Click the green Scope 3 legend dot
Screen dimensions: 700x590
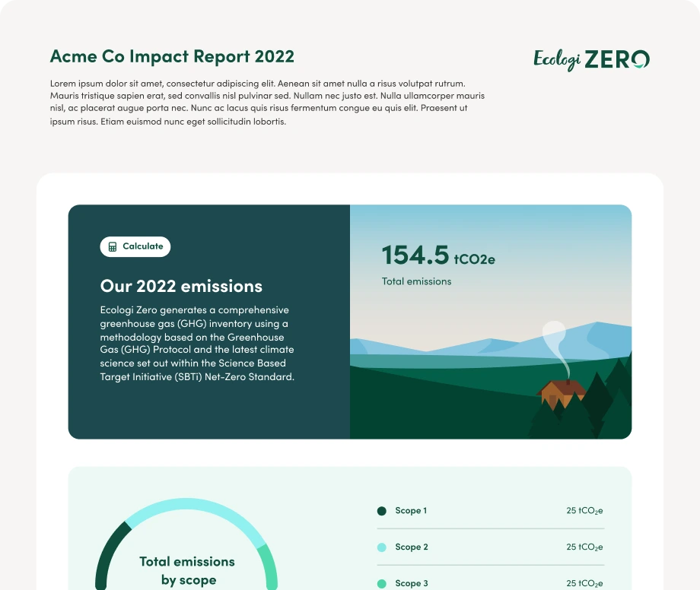pos(382,584)
